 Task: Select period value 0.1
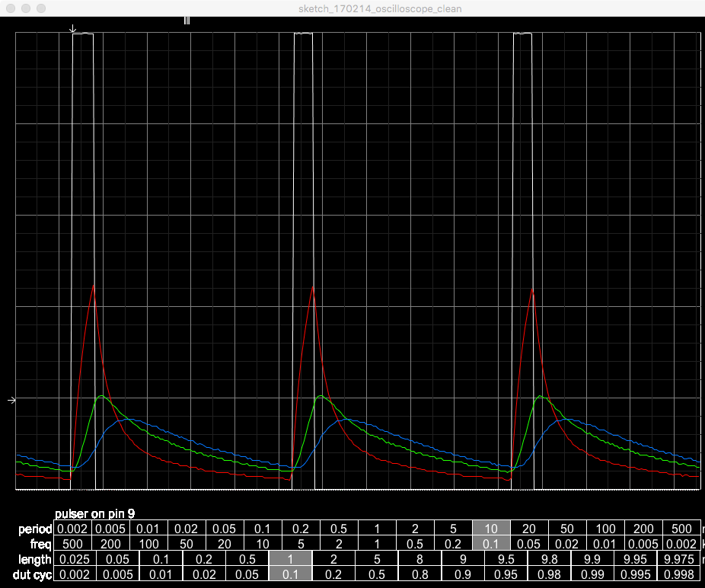pos(263,528)
